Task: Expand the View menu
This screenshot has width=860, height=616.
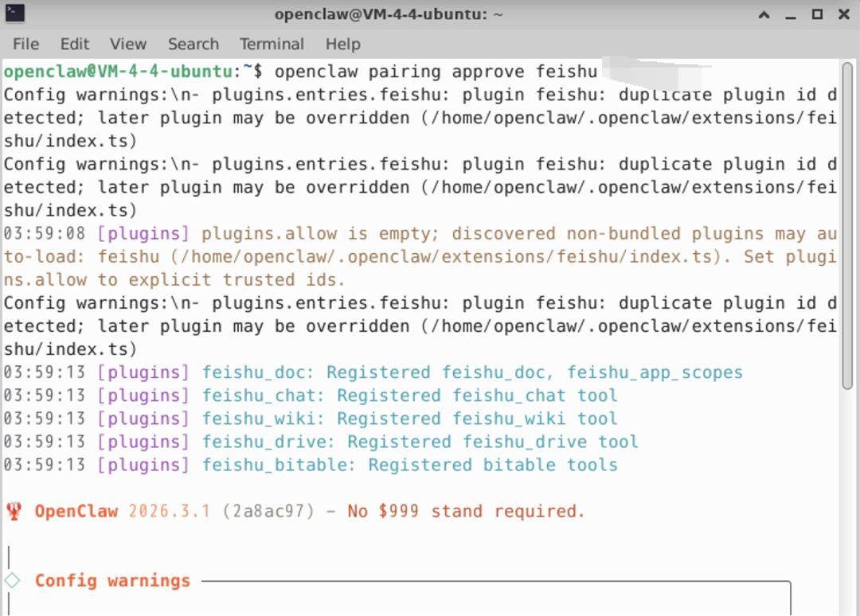Action: [x=128, y=44]
